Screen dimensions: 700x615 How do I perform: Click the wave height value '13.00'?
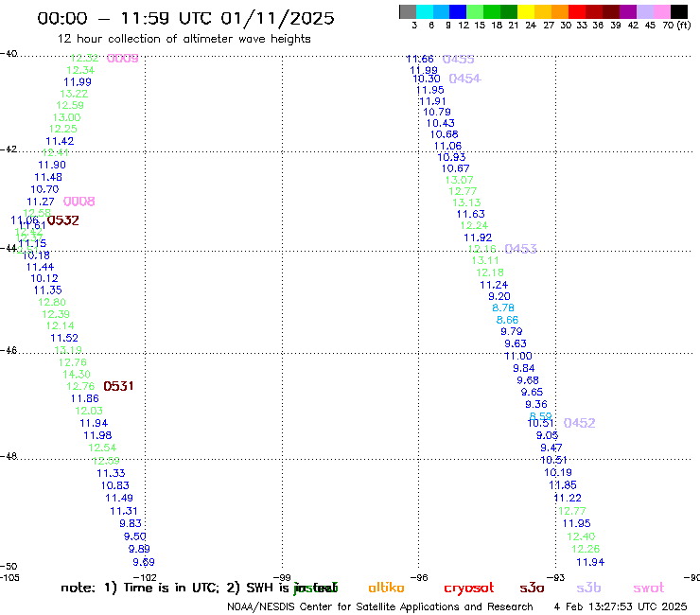click(x=66, y=117)
